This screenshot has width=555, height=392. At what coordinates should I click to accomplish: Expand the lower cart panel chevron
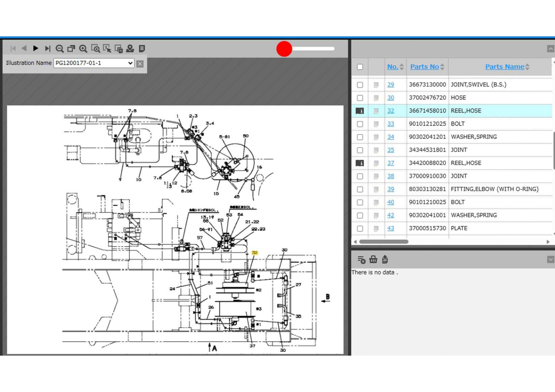550,260
